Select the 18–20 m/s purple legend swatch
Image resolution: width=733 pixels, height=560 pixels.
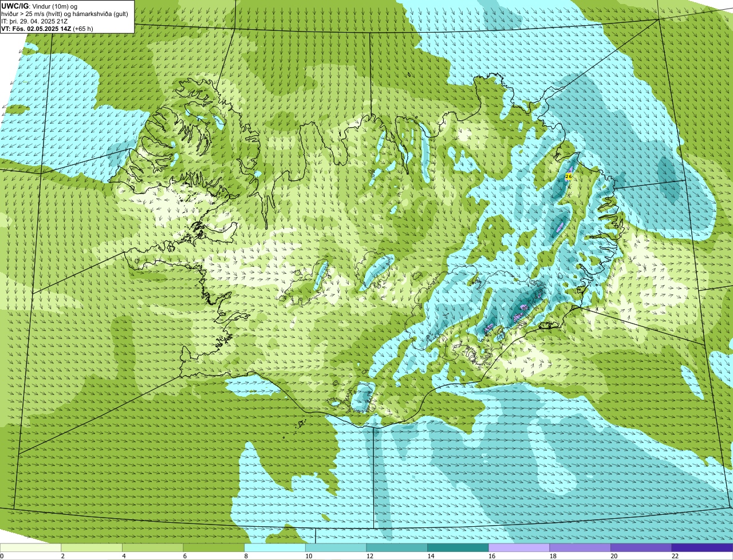(580, 547)
